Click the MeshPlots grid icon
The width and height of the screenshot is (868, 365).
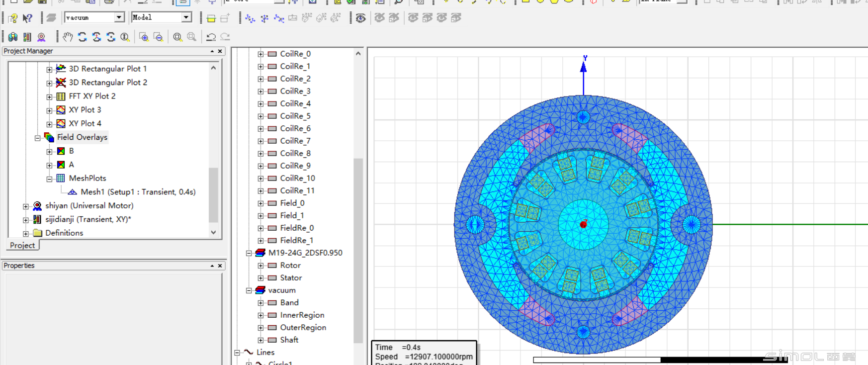point(61,178)
